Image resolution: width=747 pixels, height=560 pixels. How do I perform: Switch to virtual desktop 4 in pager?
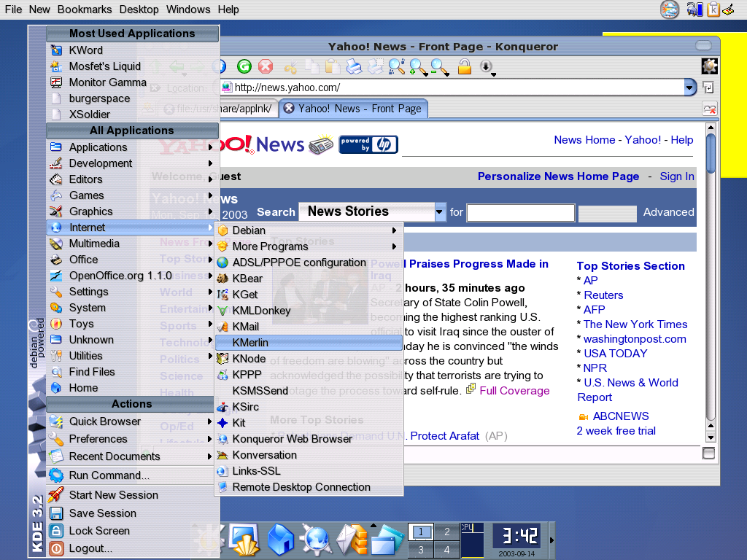click(x=447, y=549)
